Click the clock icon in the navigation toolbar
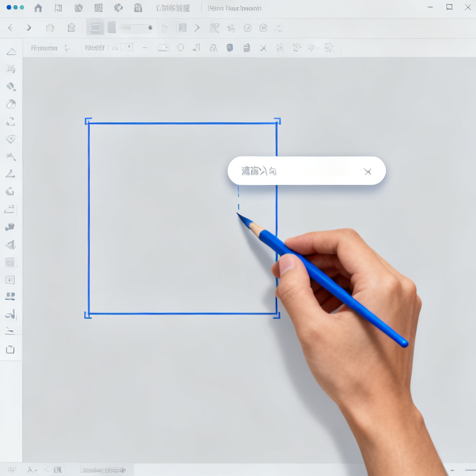 248,28
